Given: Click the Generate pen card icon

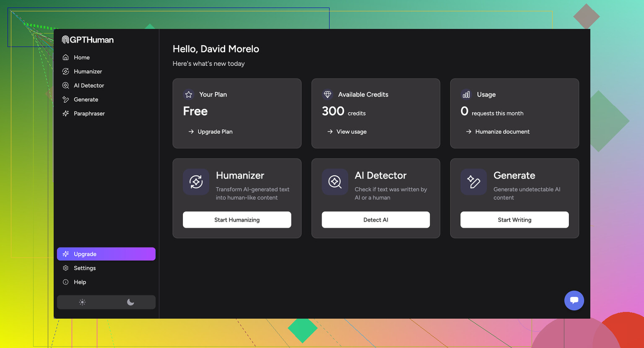Looking at the screenshot, I should [473, 182].
